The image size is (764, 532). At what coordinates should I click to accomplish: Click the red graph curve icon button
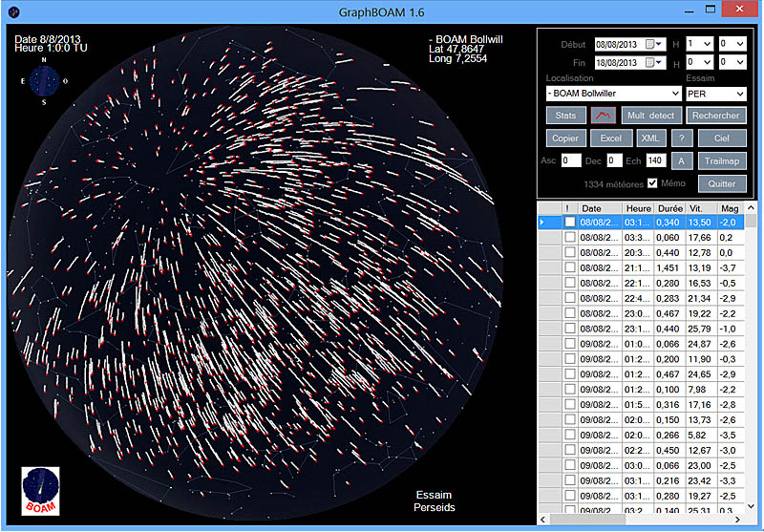pyautogui.click(x=603, y=116)
